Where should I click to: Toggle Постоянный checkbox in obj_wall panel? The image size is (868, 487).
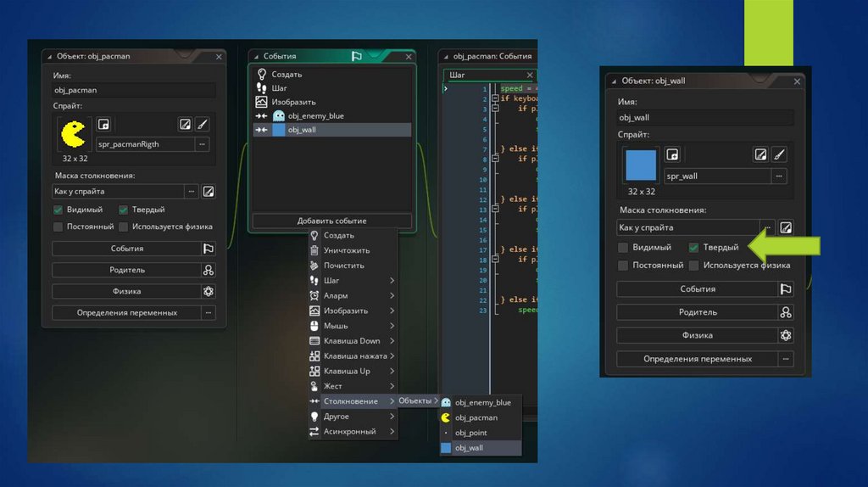click(x=623, y=266)
